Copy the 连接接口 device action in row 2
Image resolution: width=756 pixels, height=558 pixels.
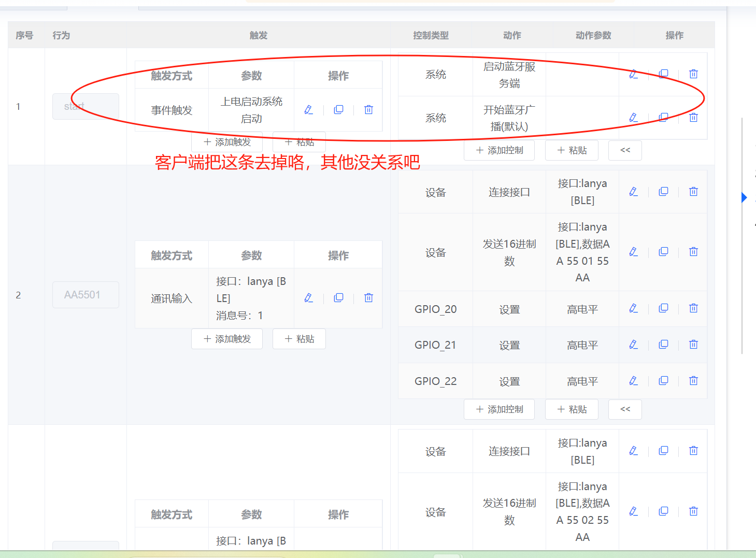(663, 191)
